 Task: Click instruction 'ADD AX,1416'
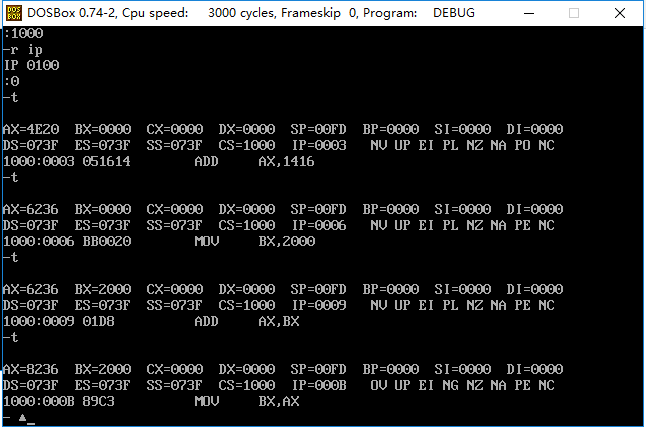click(x=254, y=162)
